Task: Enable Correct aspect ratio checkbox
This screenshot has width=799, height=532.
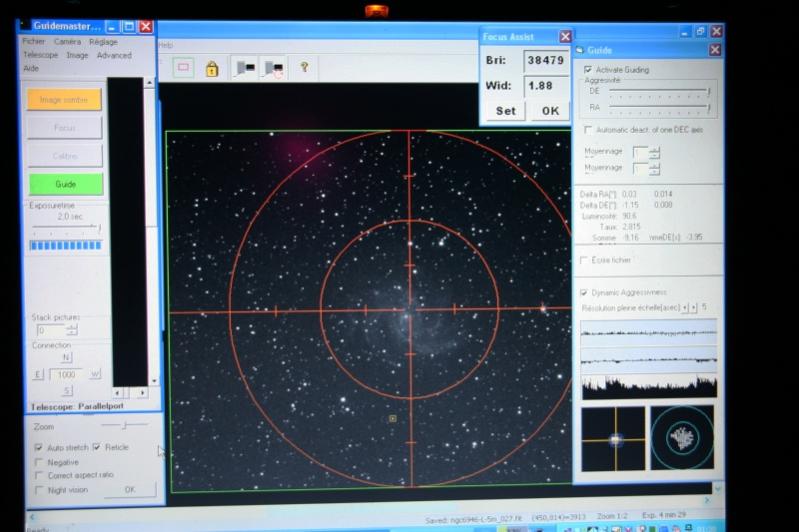Action: point(39,475)
